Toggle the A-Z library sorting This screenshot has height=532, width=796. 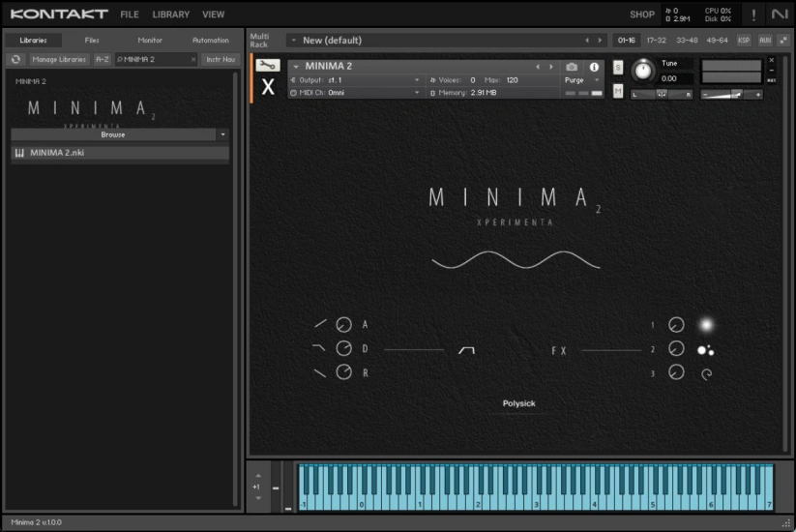coord(103,60)
